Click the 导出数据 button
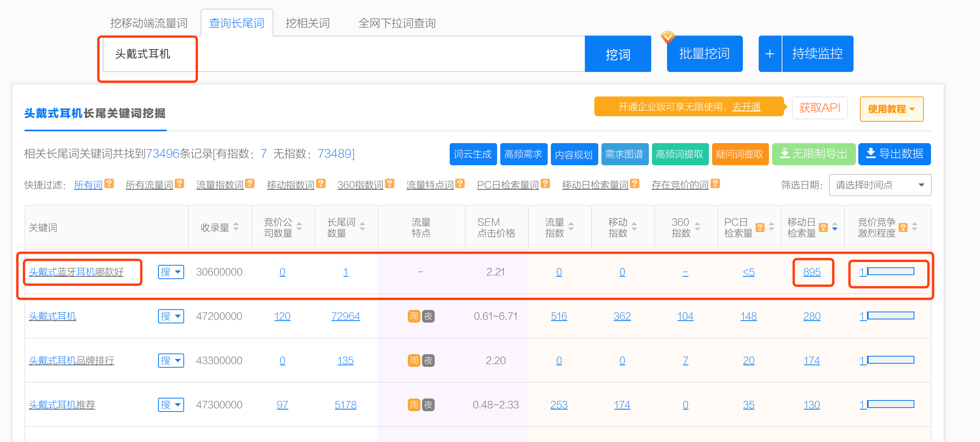Viewport: 980px width, 442px height. tap(895, 154)
